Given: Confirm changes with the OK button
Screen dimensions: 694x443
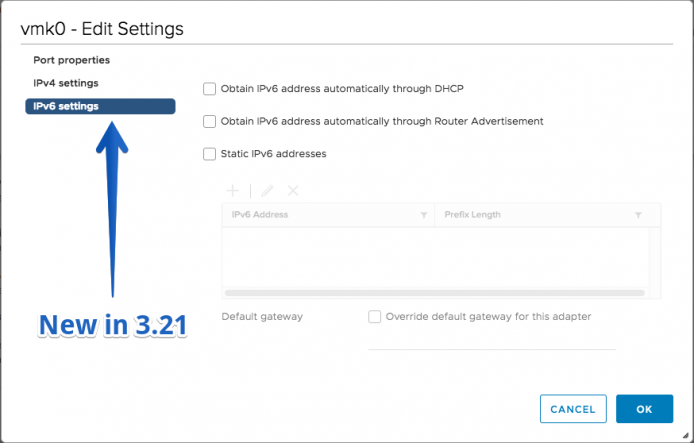Looking at the screenshot, I should pyautogui.click(x=644, y=409).
